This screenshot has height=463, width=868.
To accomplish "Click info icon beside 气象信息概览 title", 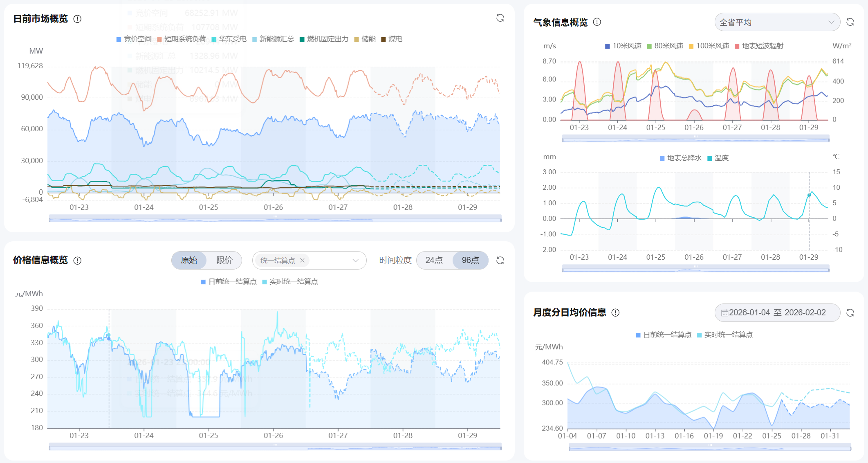I will (597, 22).
